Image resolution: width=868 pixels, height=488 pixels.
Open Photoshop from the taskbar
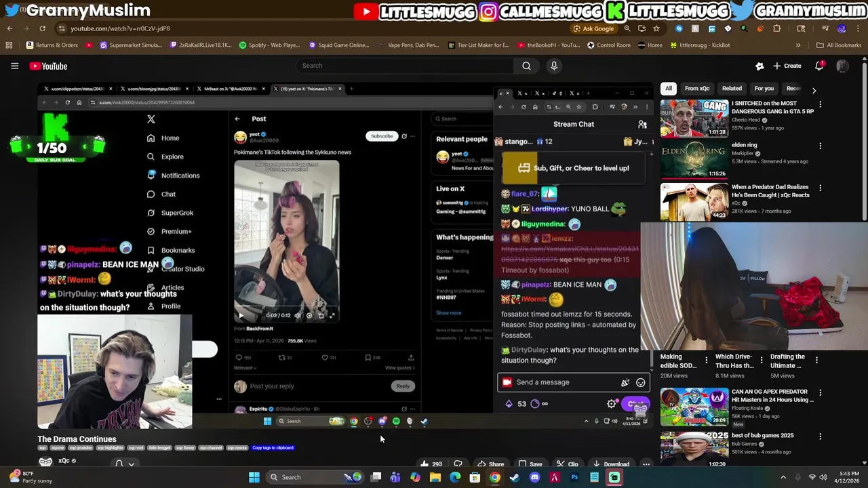(574, 477)
